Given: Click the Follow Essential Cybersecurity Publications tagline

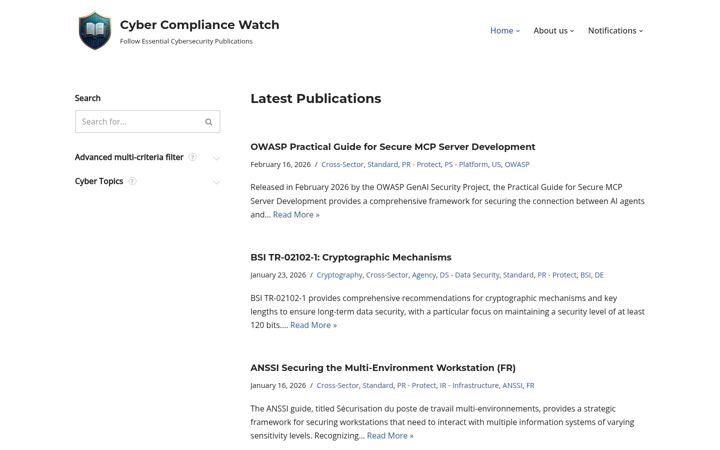Looking at the screenshot, I should point(186,41).
